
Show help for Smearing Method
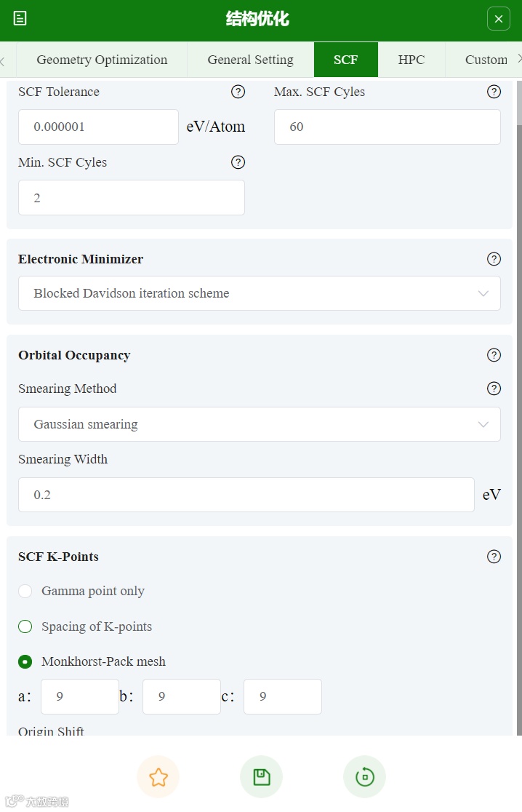pos(494,389)
